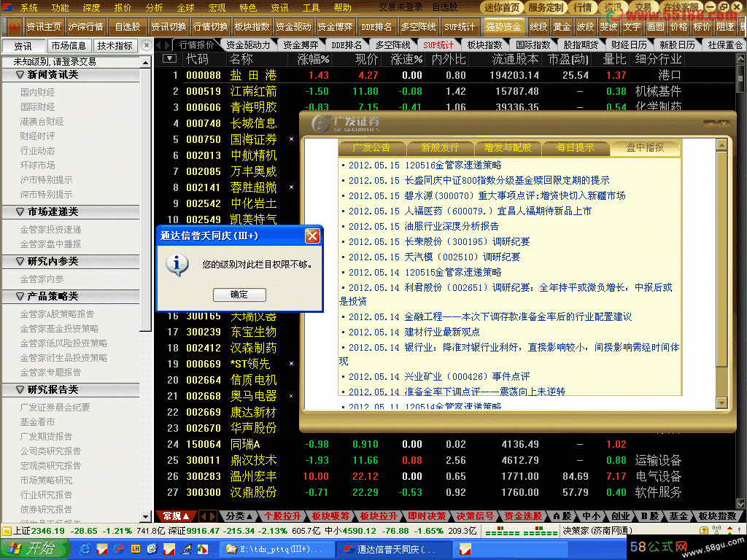Click the antenna signal icon in status bar

pyautogui.click(x=716, y=531)
